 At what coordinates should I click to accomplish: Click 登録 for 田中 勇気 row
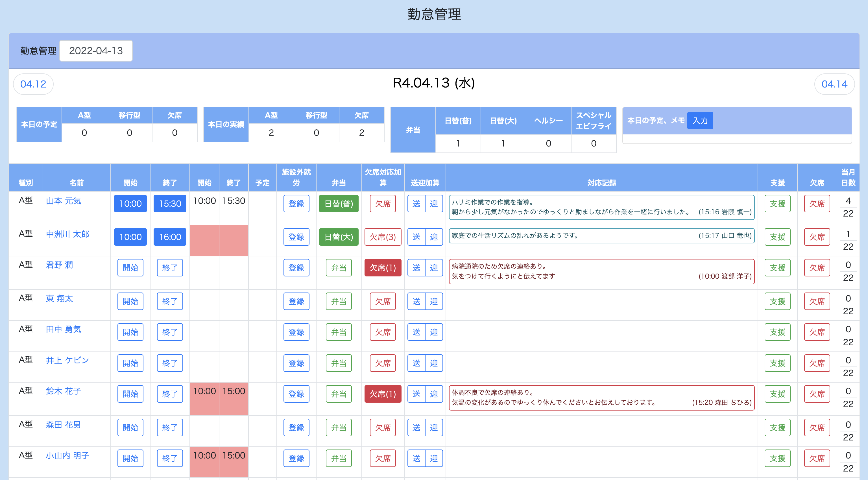[296, 332]
